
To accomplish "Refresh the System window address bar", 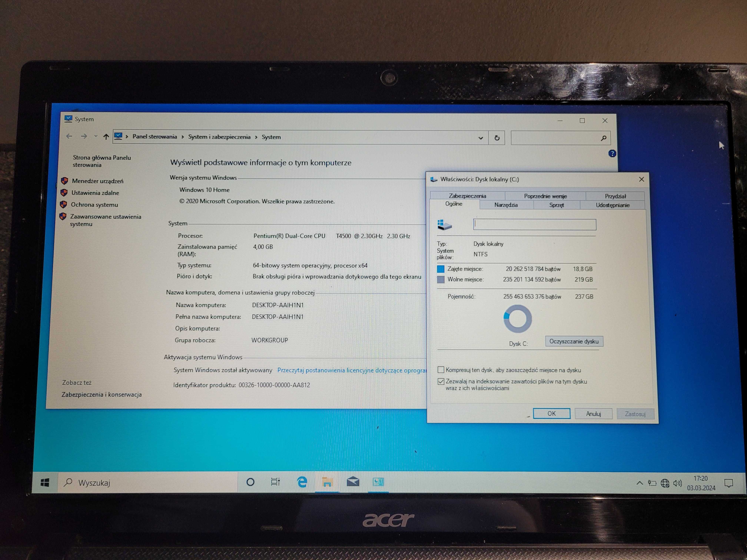I will 497,138.
